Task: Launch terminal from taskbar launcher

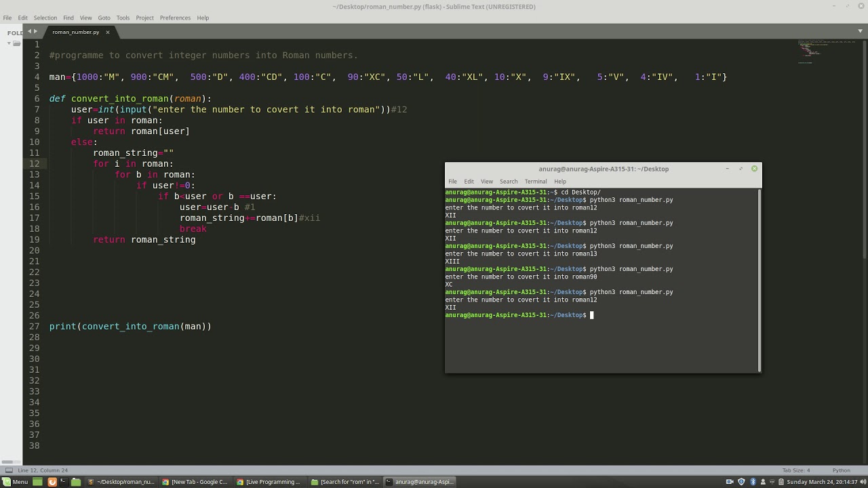Action: (x=63, y=482)
